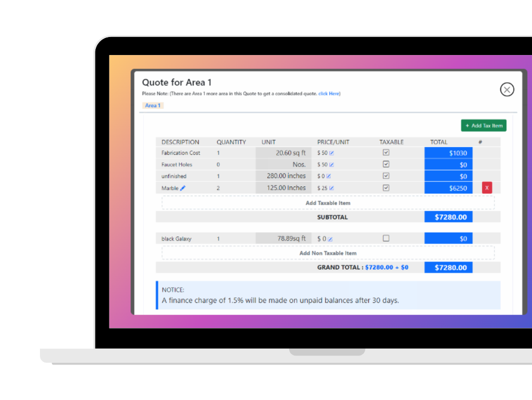Switch to the Area 1 tab
The width and height of the screenshot is (532, 400).
click(x=152, y=105)
